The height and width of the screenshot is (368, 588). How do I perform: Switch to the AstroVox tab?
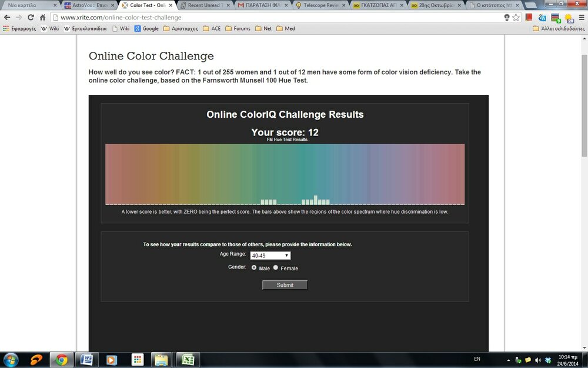(x=88, y=5)
